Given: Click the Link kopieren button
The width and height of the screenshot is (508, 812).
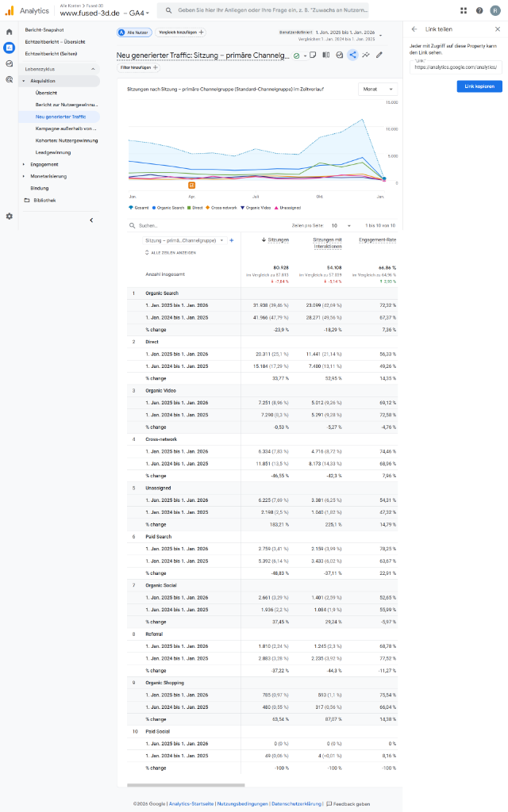Looking at the screenshot, I should 479,86.
